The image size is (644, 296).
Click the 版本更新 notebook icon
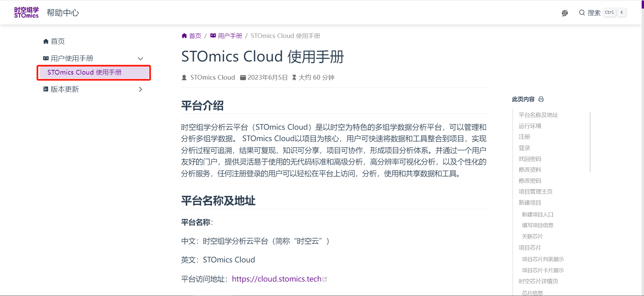point(46,89)
